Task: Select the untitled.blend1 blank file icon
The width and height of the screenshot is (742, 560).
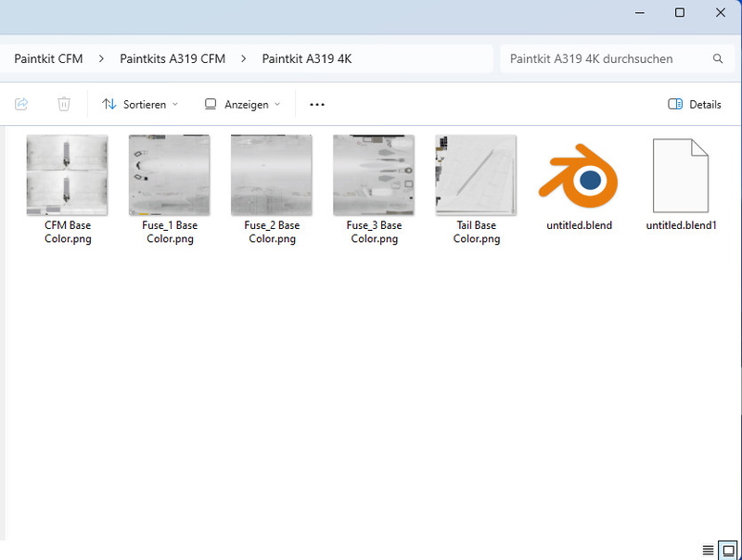Action: coord(681,175)
